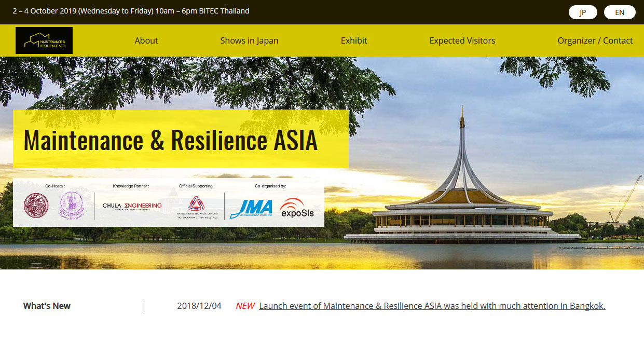Click the expoSis logo
644x339 pixels.
point(297,208)
